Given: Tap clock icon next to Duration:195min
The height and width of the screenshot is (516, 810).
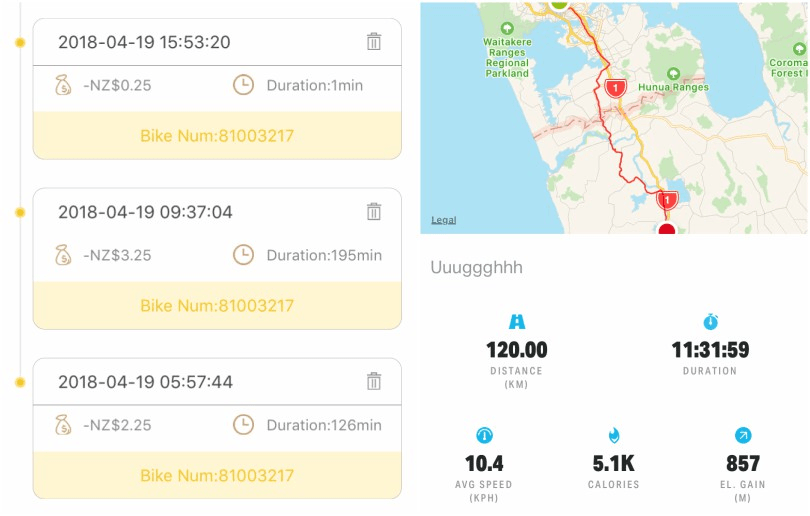Looking at the screenshot, I should coord(243,255).
